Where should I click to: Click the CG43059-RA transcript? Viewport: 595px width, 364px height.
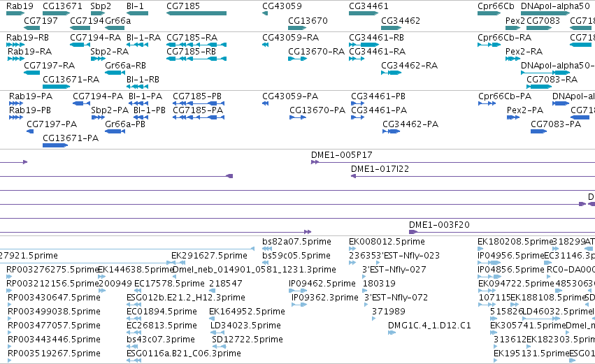click(x=265, y=45)
